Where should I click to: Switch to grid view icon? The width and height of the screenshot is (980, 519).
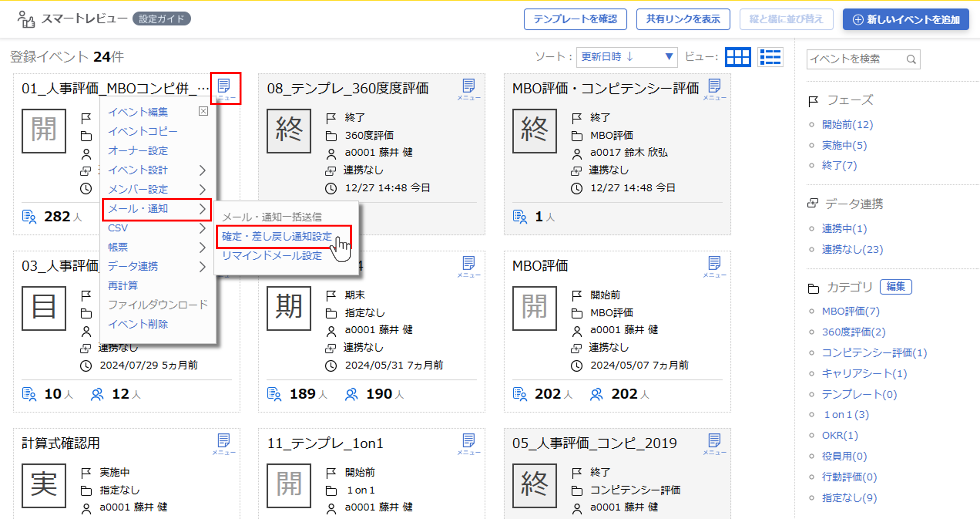coord(738,57)
